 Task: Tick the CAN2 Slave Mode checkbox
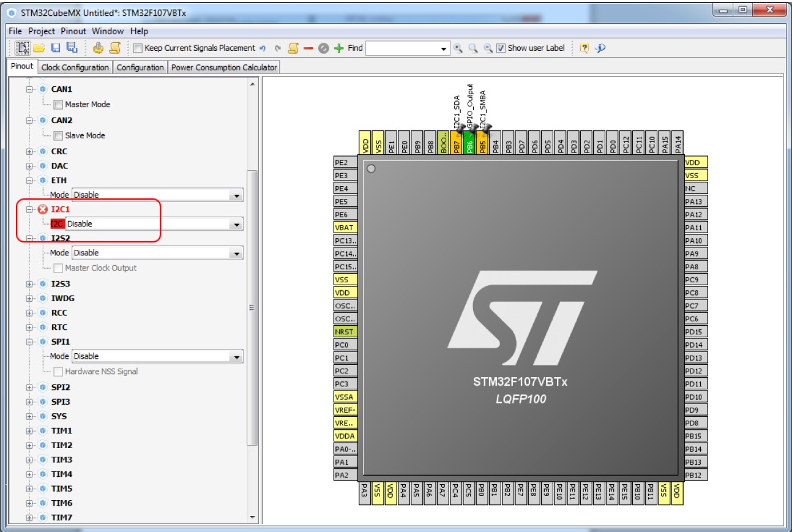click(58, 136)
